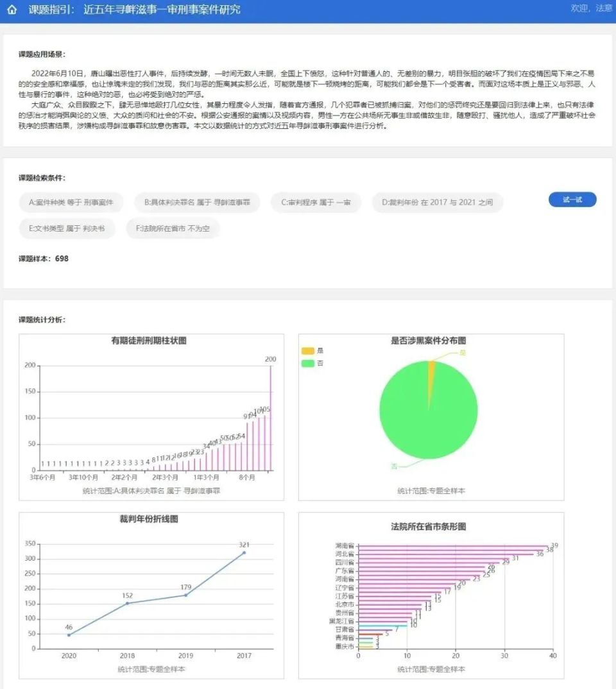The height and width of the screenshot is (689, 616).
Task: Click the 2017 data point showing 321
Action: (x=243, y=552)
